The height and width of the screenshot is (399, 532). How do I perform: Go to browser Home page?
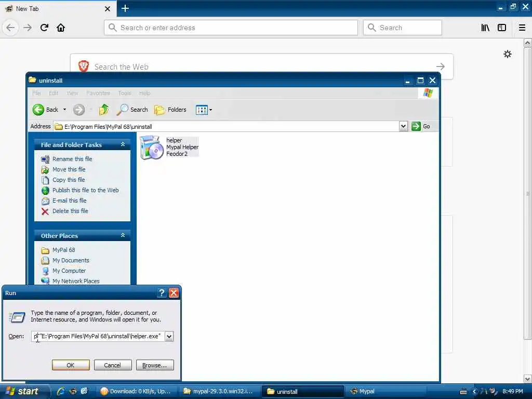pos(61,28)
